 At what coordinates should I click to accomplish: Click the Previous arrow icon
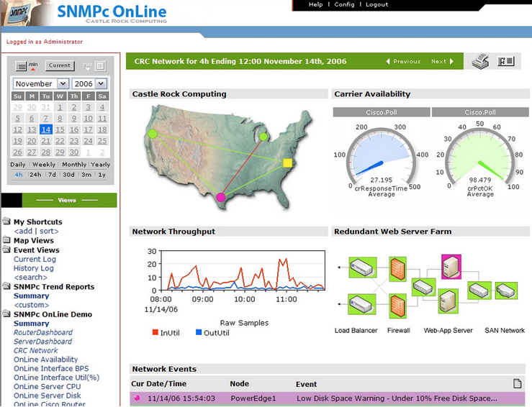(x=388, y=61)
